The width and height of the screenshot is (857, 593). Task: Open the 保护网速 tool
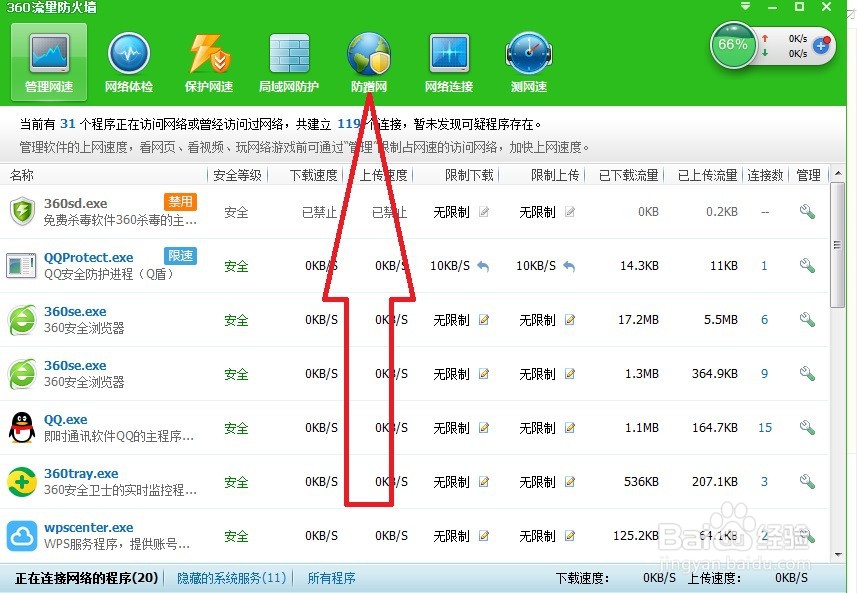pyautogui.click(x=209, y=62)
